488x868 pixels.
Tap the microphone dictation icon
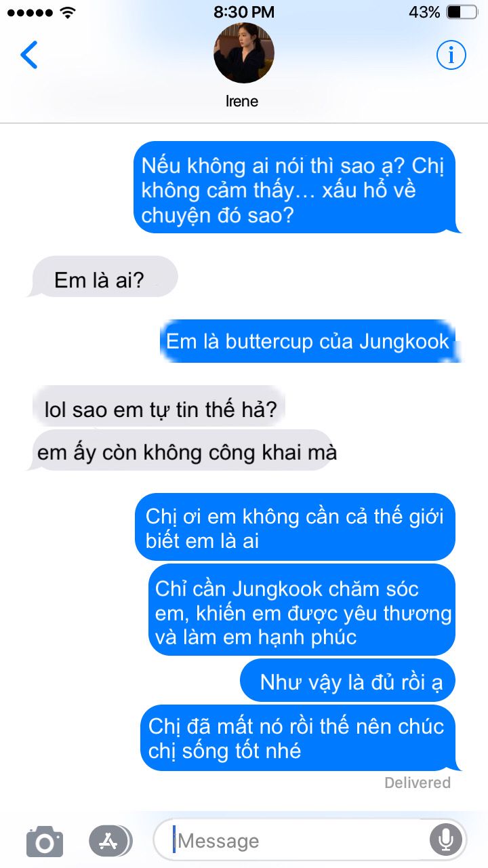tap(445, 841)
